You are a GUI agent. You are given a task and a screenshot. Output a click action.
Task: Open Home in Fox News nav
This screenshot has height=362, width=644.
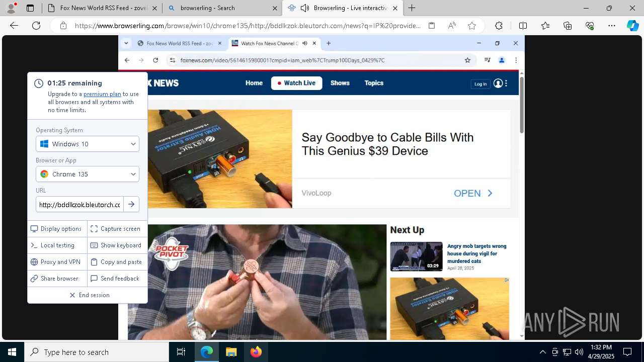[254, 83]
